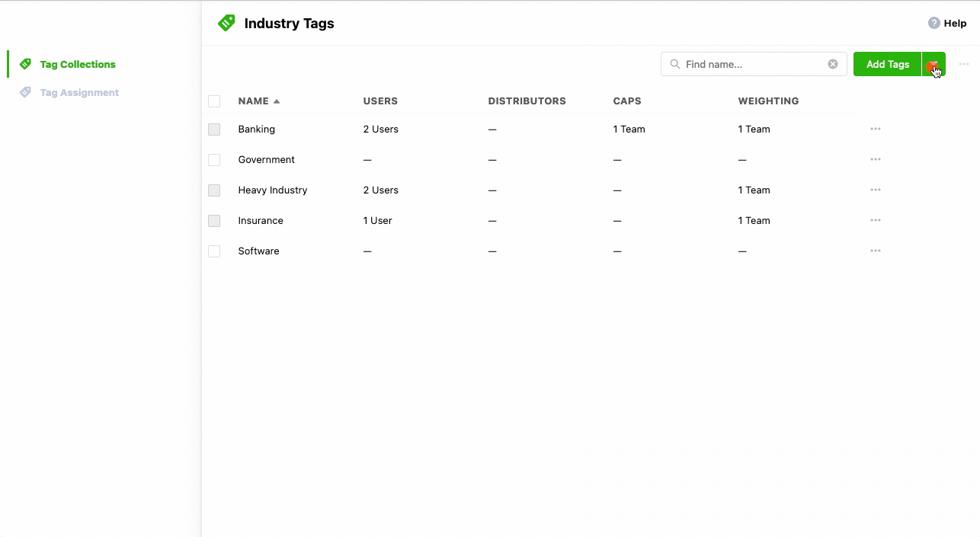
Task: Click '2 Users' in the Banking row
Action: point(380,129)
